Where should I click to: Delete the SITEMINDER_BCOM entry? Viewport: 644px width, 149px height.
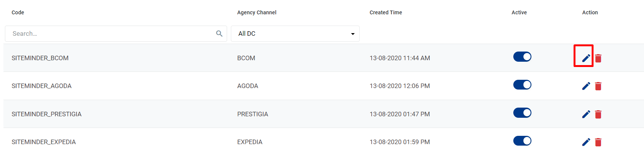point(598,58)
